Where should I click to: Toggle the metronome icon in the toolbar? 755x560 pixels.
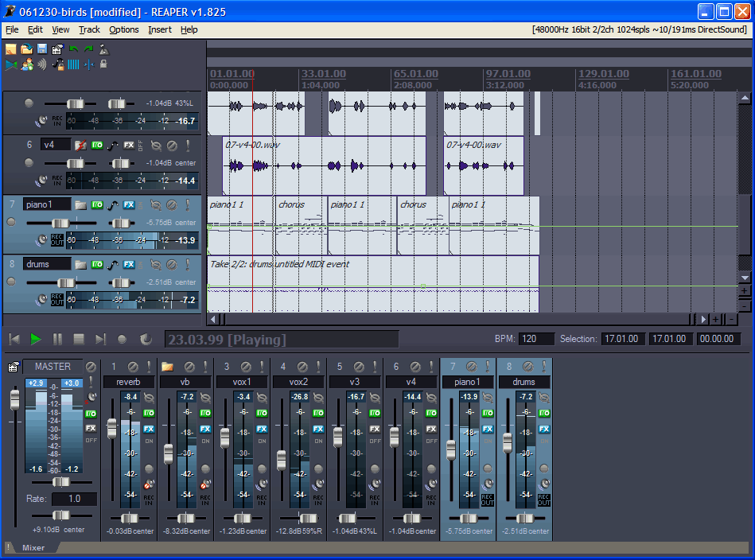(x=103, y=49)
